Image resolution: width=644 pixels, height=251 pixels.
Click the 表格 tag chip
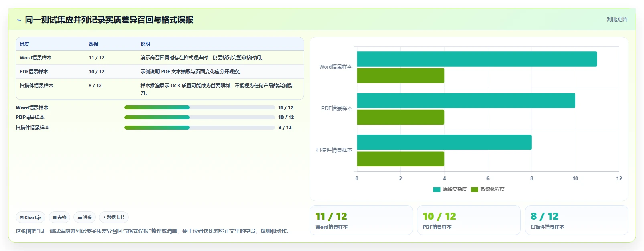tap(59, 217)
